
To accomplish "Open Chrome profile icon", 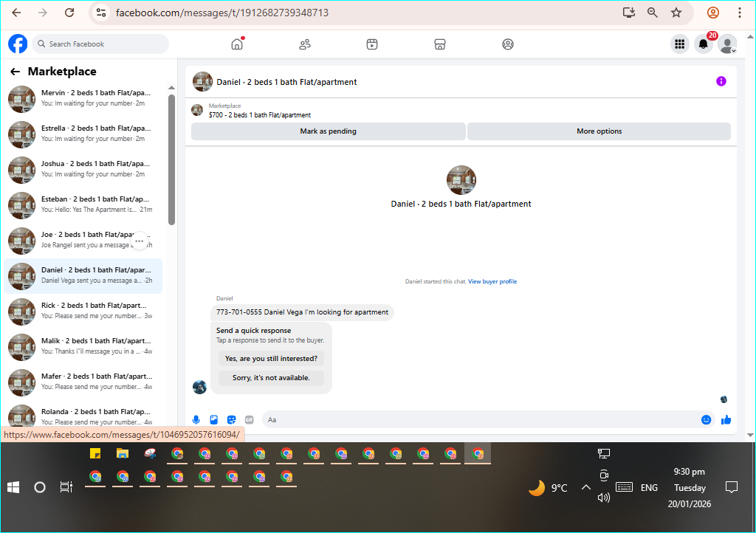I will (x=713, y=13).
